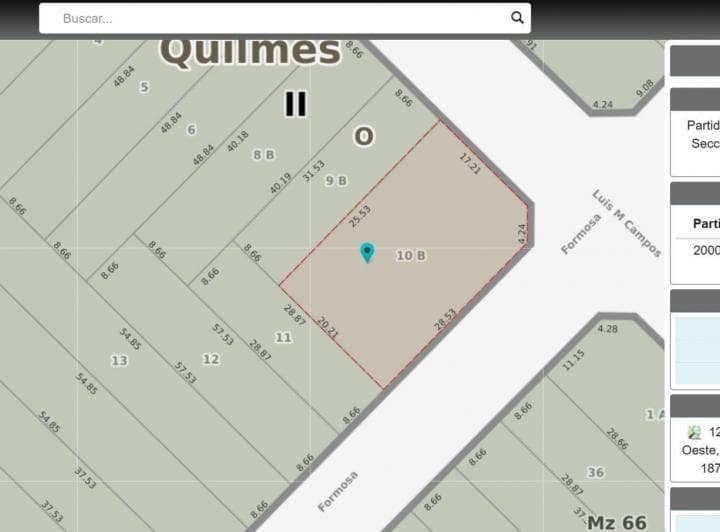Click the small map icon beside '12' in side panel
This screenshot has width=720, height=532.
(694, 432)
